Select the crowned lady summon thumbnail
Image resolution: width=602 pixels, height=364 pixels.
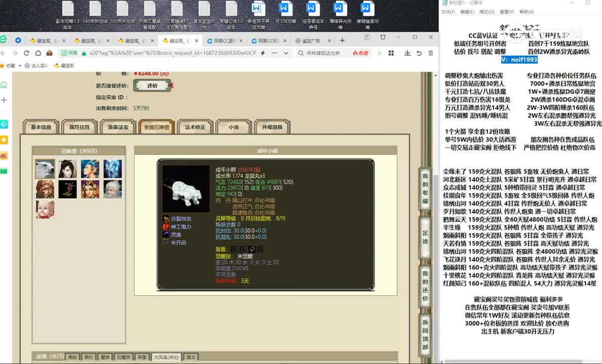(90, 189)
